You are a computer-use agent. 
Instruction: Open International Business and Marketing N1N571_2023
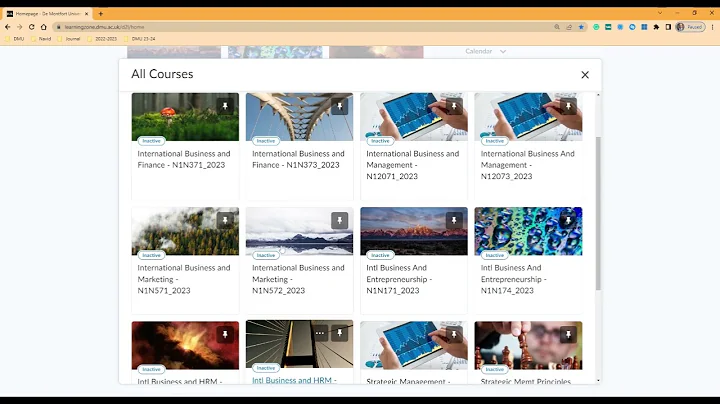184,279
